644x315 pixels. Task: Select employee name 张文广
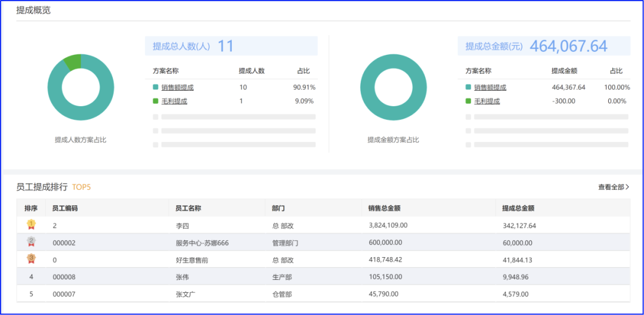[185, 294]
